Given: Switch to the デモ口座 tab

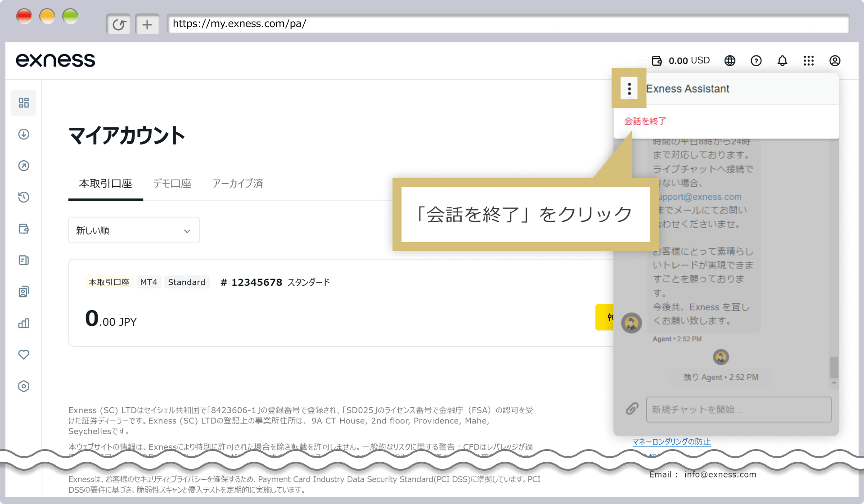Looking at the screenshot, I should [x=172, y=184].
